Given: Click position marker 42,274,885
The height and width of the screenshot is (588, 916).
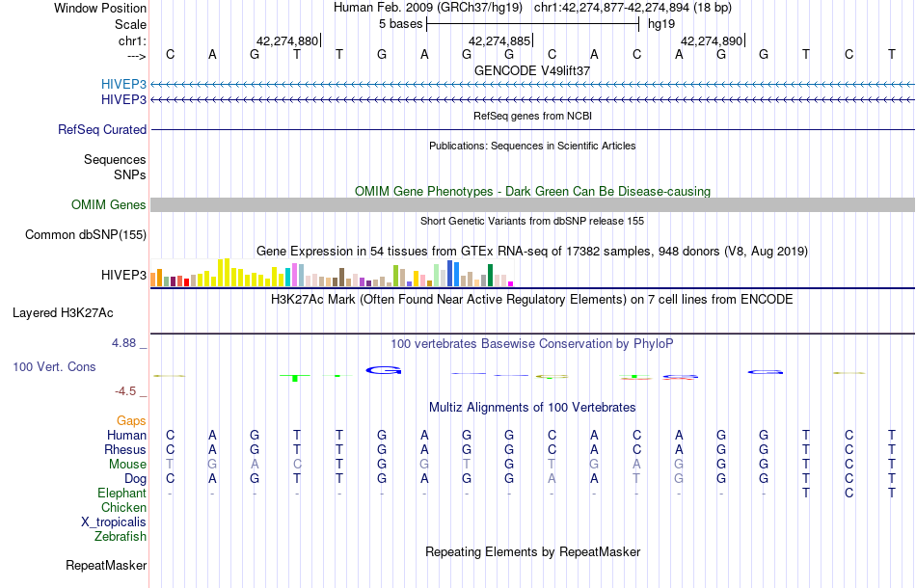Looking at the screenshot, I should tap(499, 40).
